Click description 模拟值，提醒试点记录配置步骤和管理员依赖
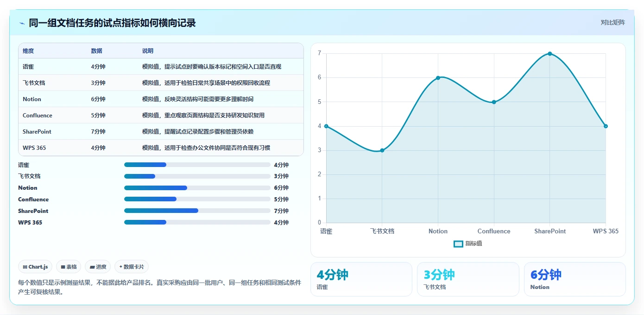The image size is (644, 315). tap(198, 132)
